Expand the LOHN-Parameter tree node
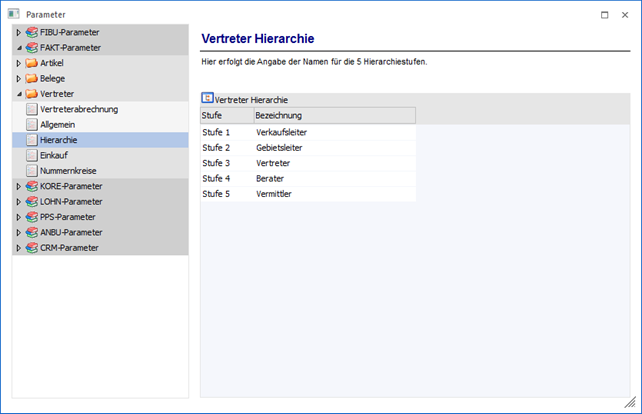 point(18,201)
